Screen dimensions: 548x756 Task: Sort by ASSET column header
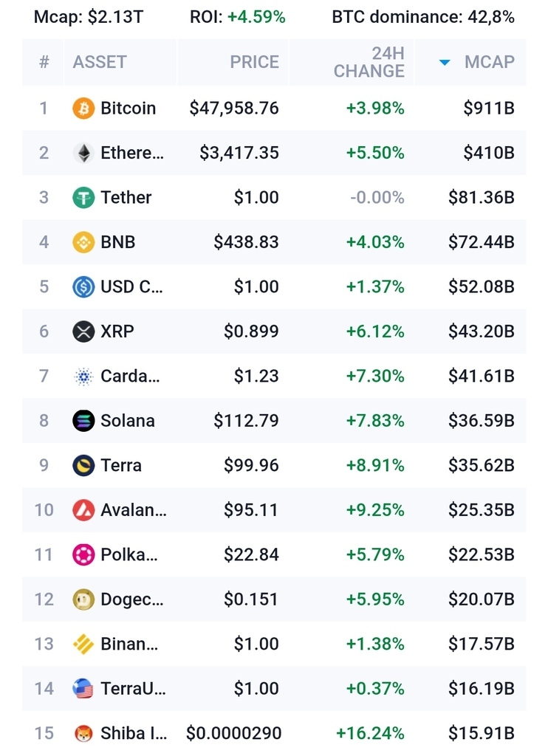tap(100, 62)
